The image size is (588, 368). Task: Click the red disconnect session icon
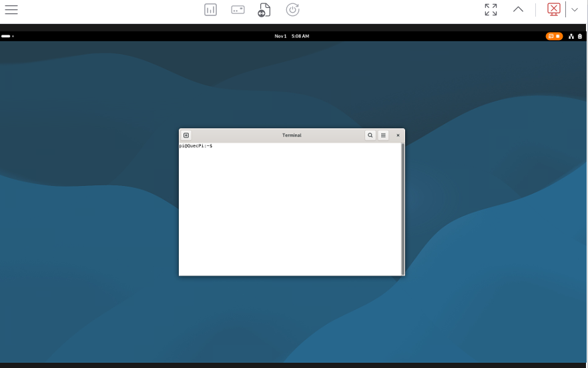point(553,10)
